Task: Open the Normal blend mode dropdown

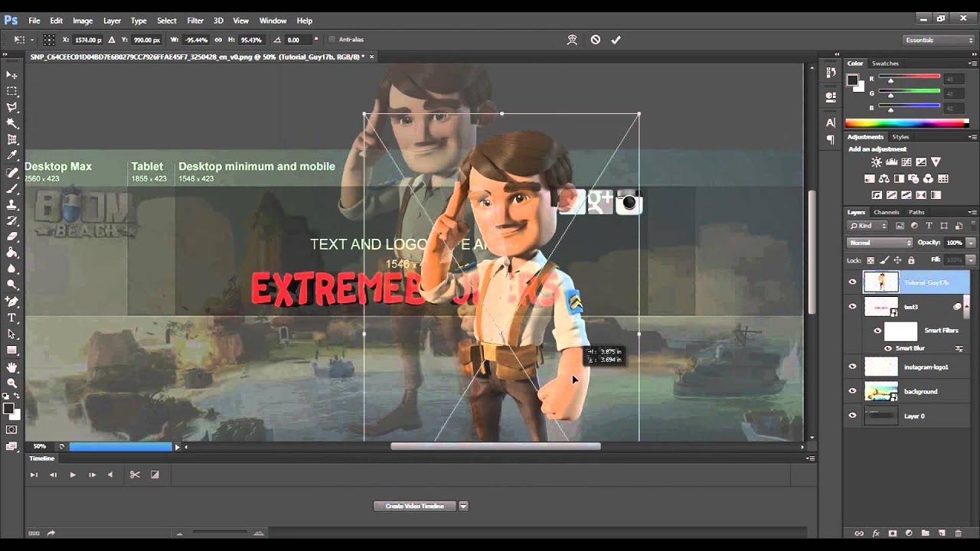Action: coord(880,243)
